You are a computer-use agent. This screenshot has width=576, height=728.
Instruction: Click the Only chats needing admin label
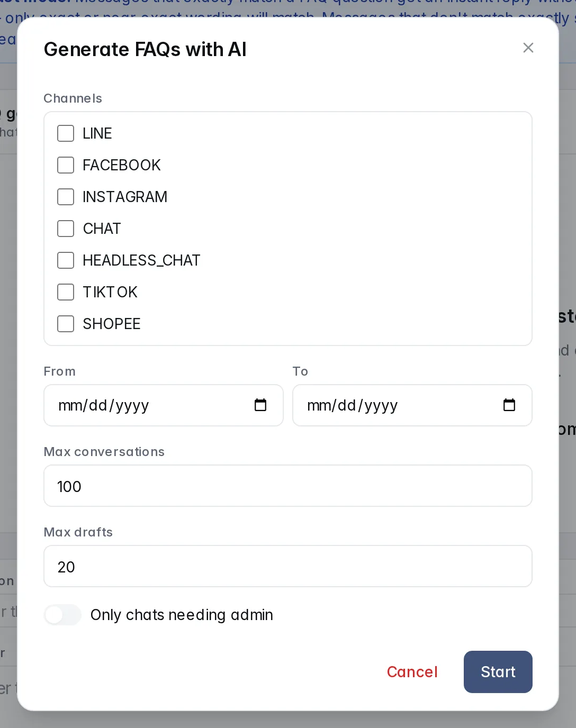(x=182, y=615)
